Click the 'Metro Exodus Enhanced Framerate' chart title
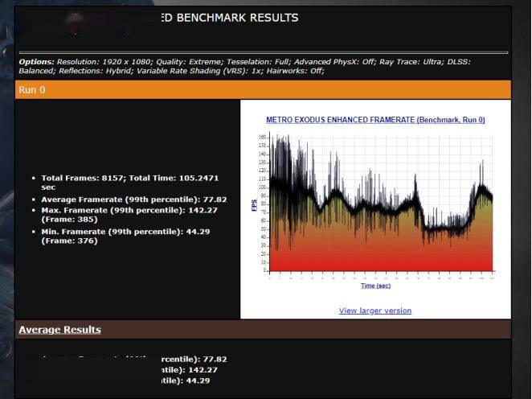 [375, 120]
